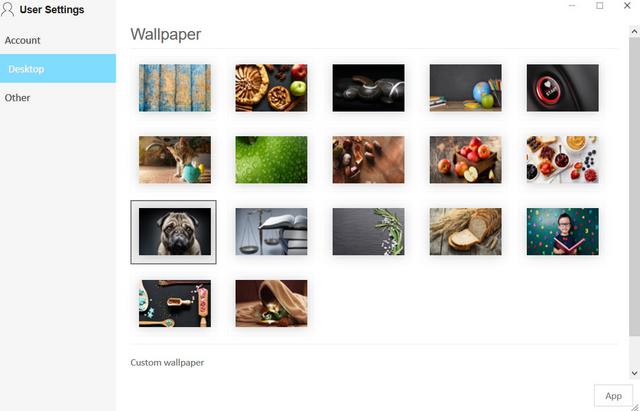Select the Desktop settings tab

[x=58, y=69]
